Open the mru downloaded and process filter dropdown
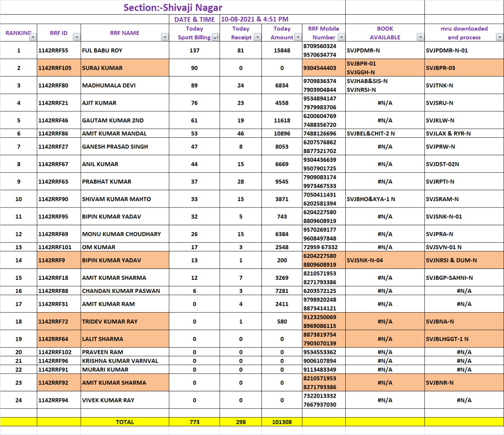Screen dimensions: 504x435 tap(500, 37)
